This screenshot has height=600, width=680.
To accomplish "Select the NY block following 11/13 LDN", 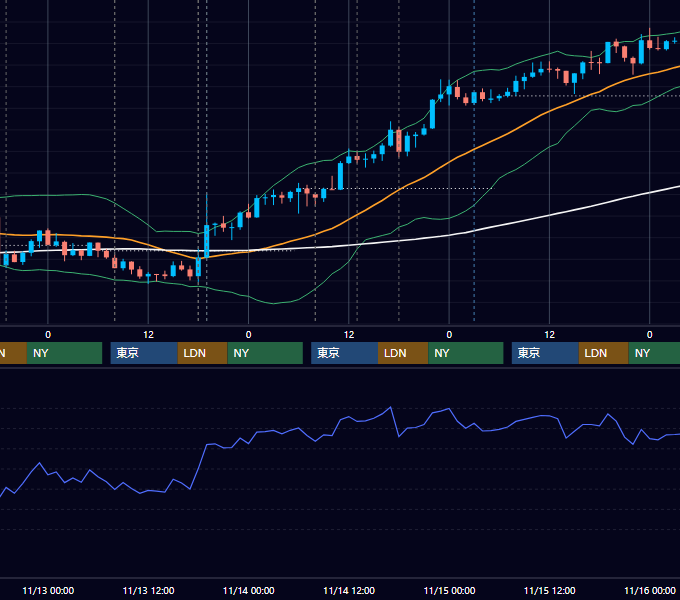I will point(265,353).
